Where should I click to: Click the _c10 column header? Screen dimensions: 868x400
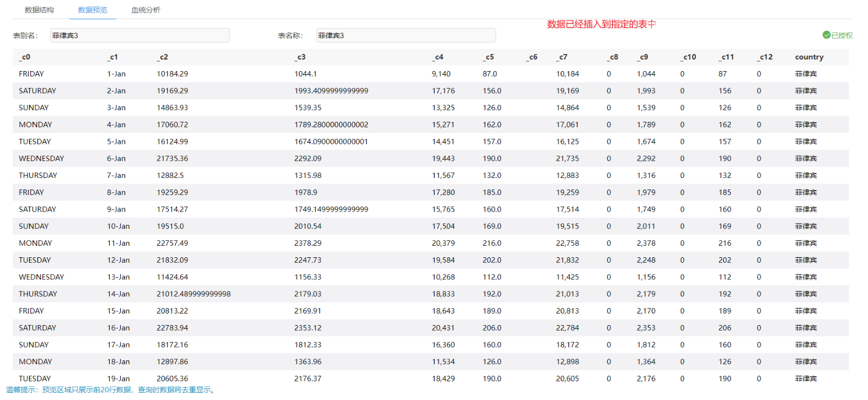688,57
